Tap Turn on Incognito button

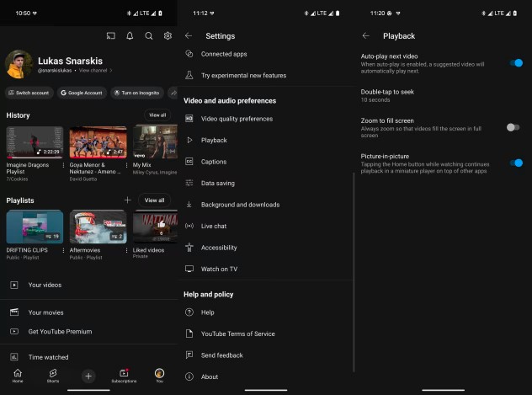tap(137, 93)
